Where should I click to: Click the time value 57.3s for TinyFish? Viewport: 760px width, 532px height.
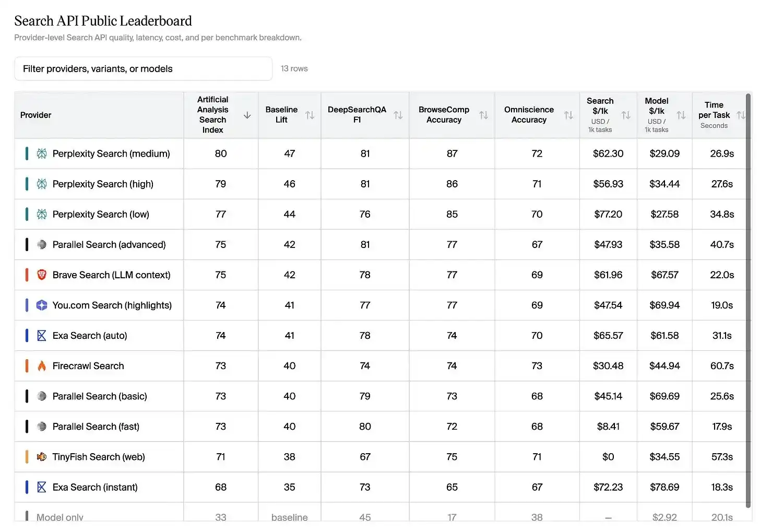(x=722, y=457)
